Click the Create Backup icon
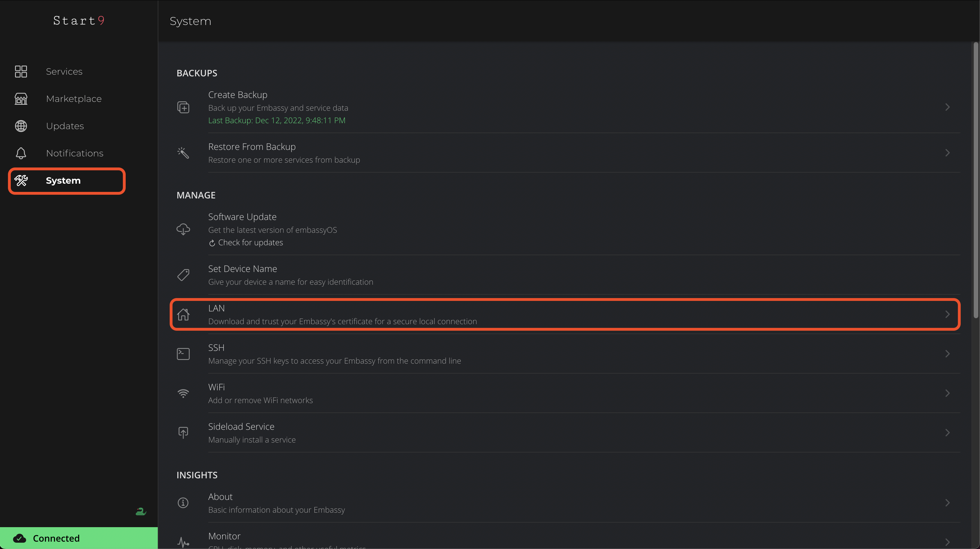This screenshot has width=980, height=549. [x=183, y=107]
